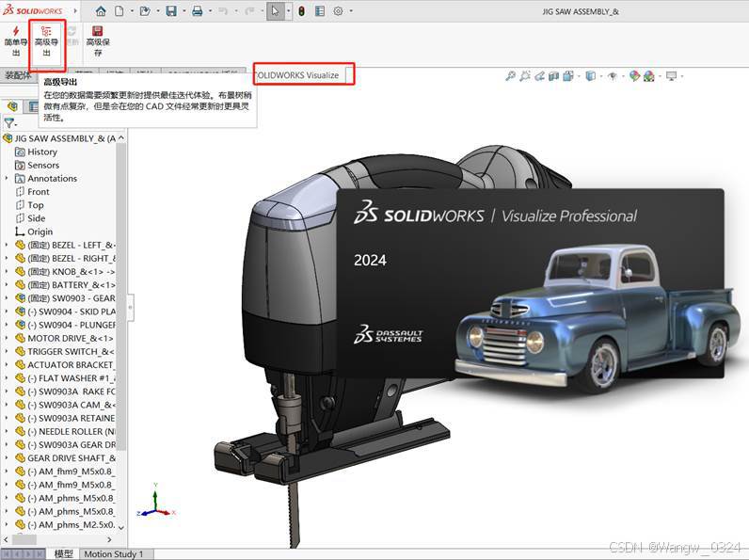The height and width of the screenshot is (560, 749).
Task: Expand SolidWorks menu arrow beside logo
Action: (75, 10)
